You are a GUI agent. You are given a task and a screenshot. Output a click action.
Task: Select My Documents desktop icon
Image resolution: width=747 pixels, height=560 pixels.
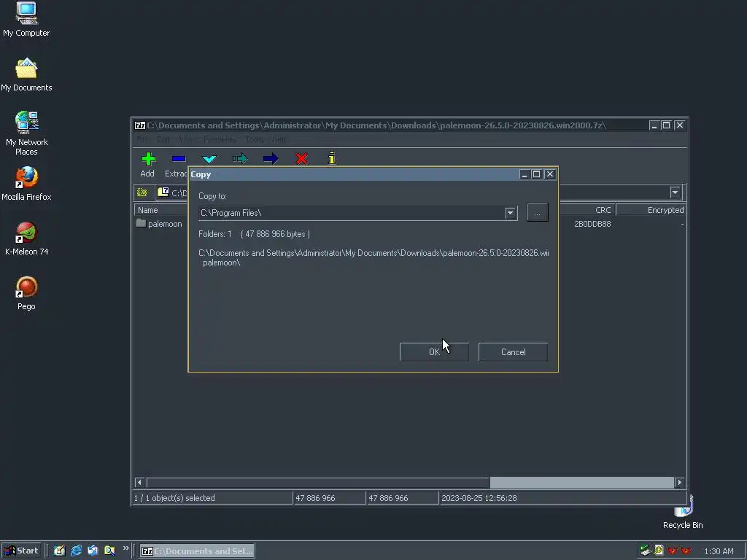tap(26, 75)
